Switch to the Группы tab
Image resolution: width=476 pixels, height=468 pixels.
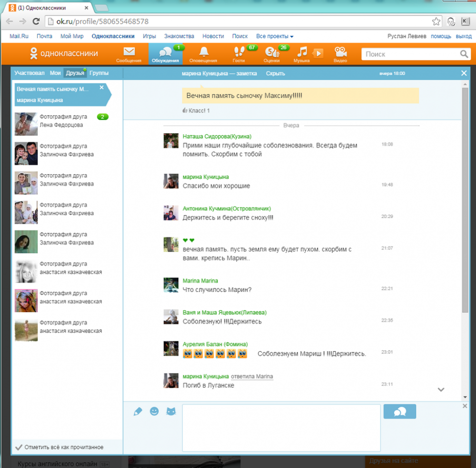click(99, 73)
